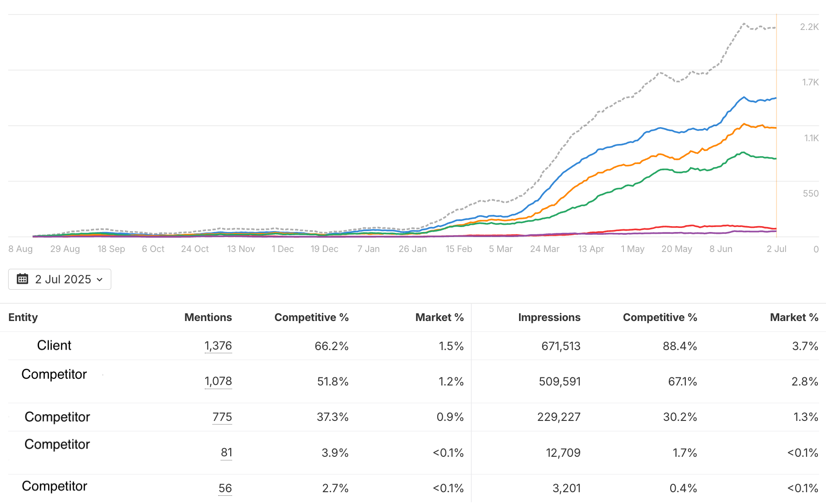Image resolution: width=826 pixels, height=504 pixels.
Task: Select the Client row label
Action: 54,346
